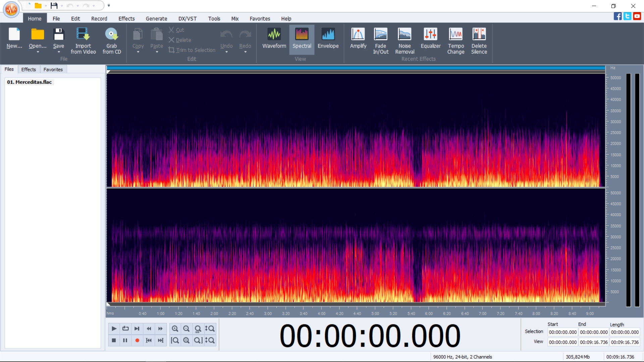Open the Record ribbon tab
Viewport: 644px width, 362px height.
[99, 18]
